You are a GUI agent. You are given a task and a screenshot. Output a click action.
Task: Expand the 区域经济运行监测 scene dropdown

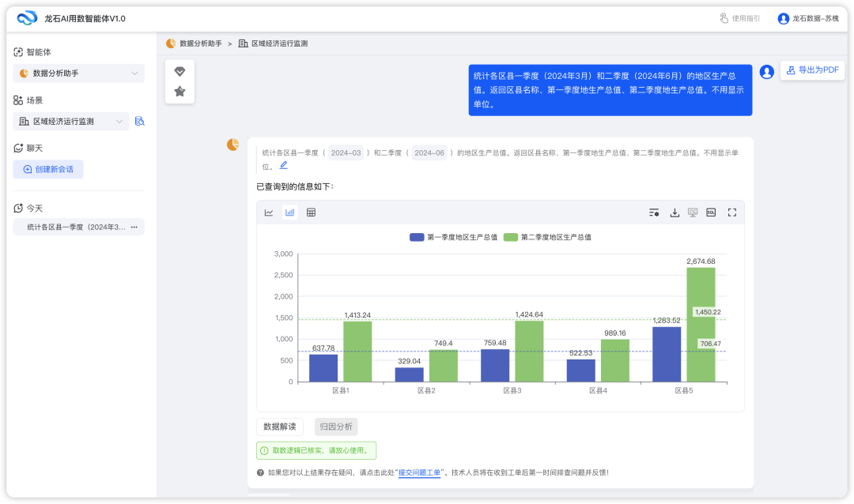(x=71, y=122)
